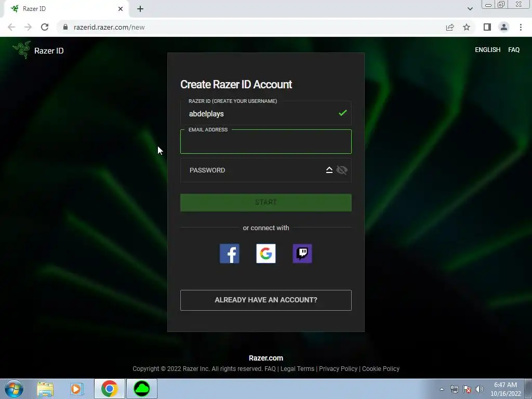Open the volume control tray icon

[x=480, y=389]
